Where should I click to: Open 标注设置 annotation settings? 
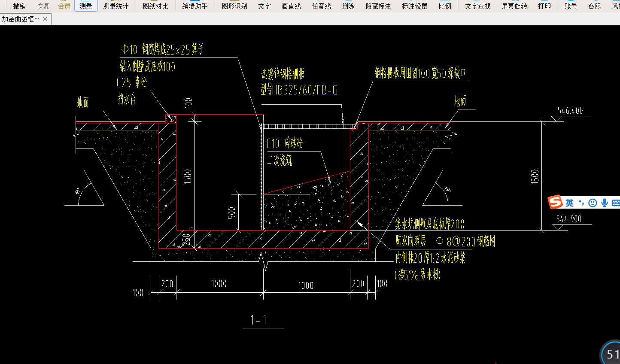pos(415,6)
